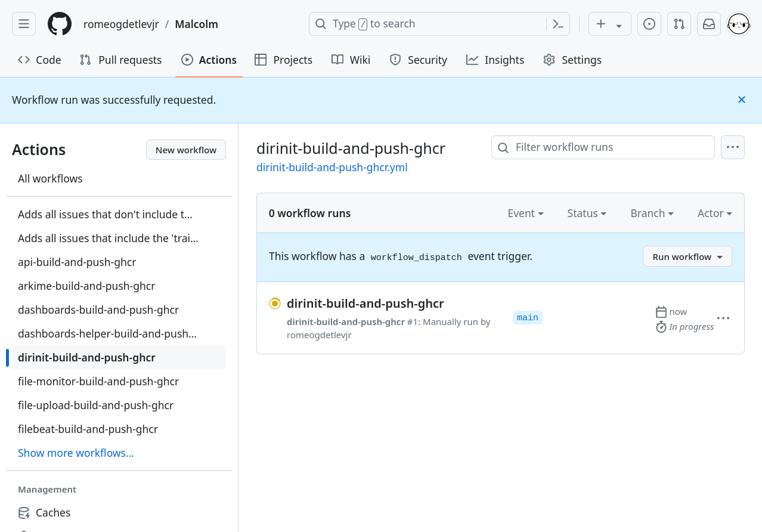Go to GitHub home via Octocat logo

pyautogui.click(x=60, y=24)
